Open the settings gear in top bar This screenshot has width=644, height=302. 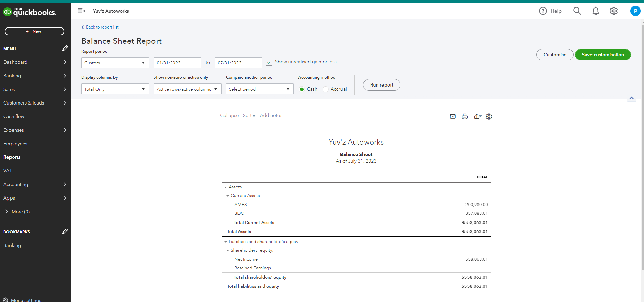click(x=614, y=11)
